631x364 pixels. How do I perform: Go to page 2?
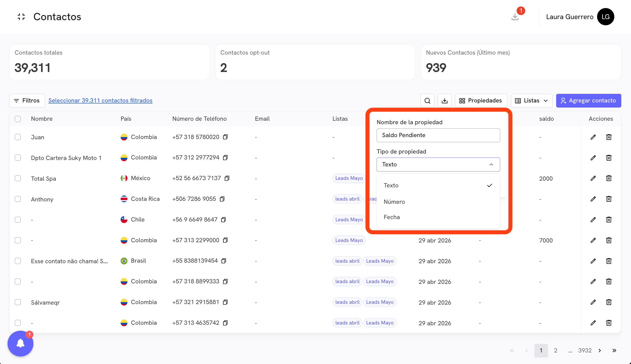556,350
